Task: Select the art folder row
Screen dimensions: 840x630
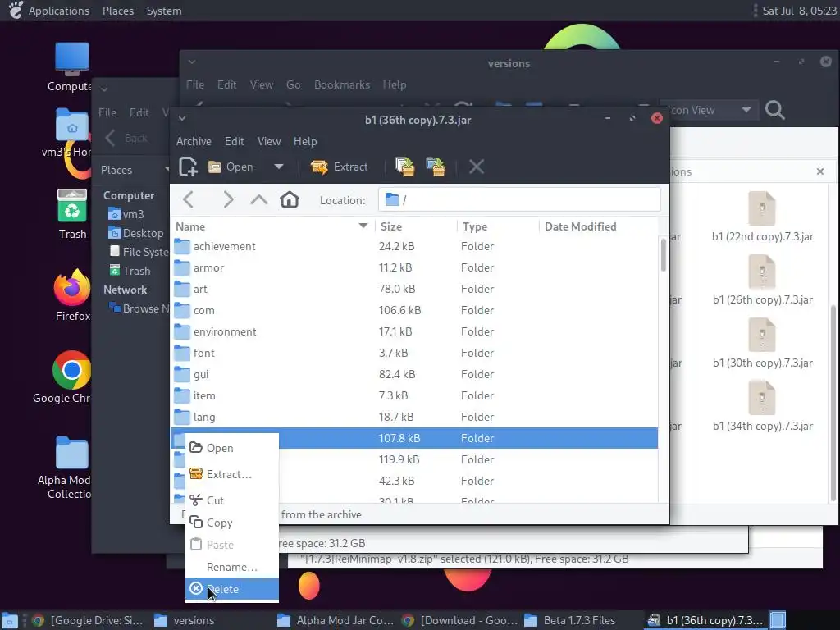Action: click(414, 290)
